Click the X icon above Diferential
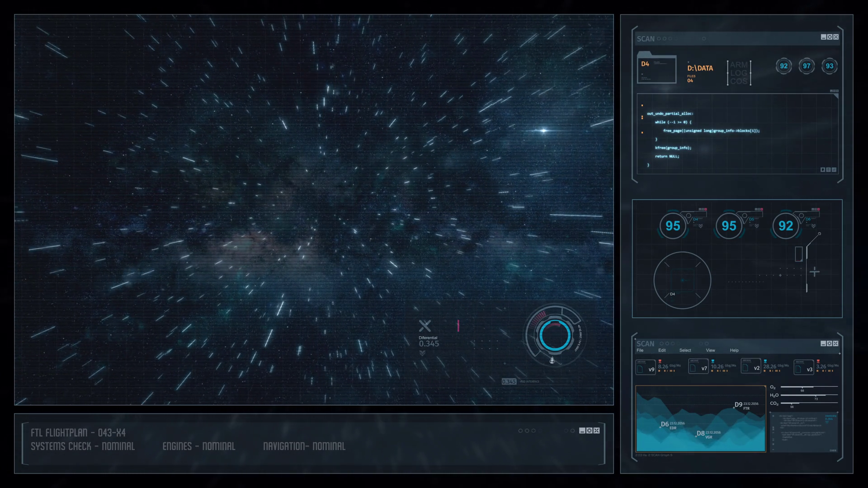868x488 pixels. pos(425,326)
